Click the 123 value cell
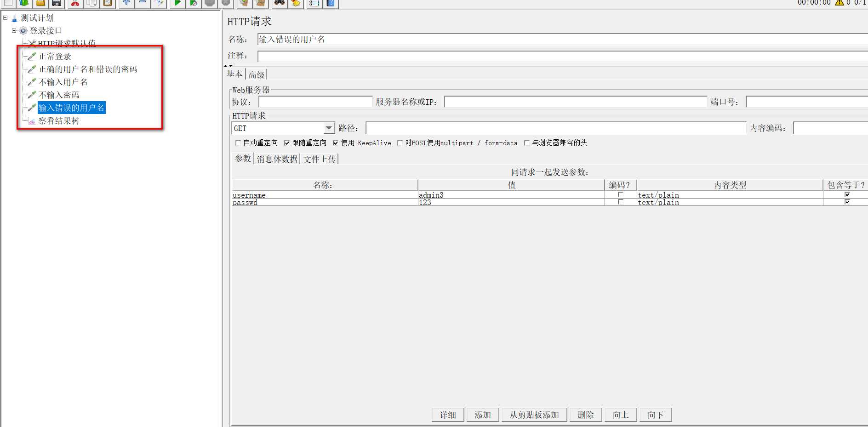This screenshot has width=868, height=427. (x=511, y=202)
